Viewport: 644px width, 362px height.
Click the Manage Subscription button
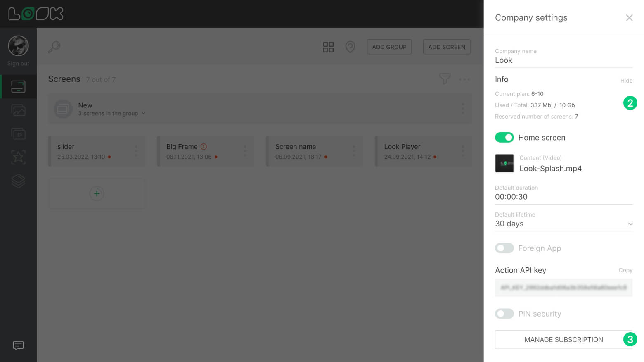tap(563, 340)
